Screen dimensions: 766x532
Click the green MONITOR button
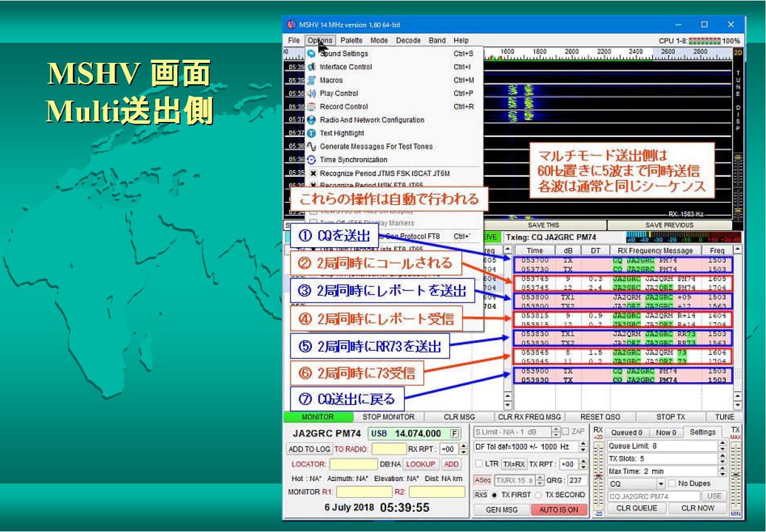coord(318,417)
